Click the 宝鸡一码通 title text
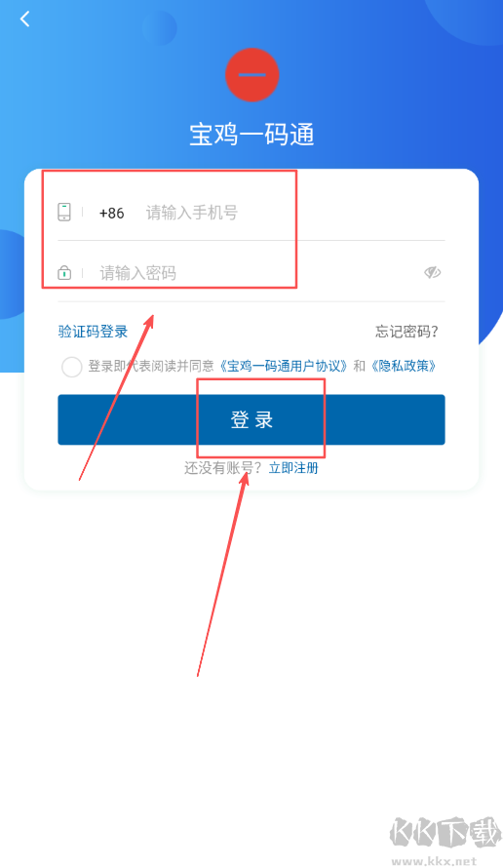 click(x=251, y=135)
